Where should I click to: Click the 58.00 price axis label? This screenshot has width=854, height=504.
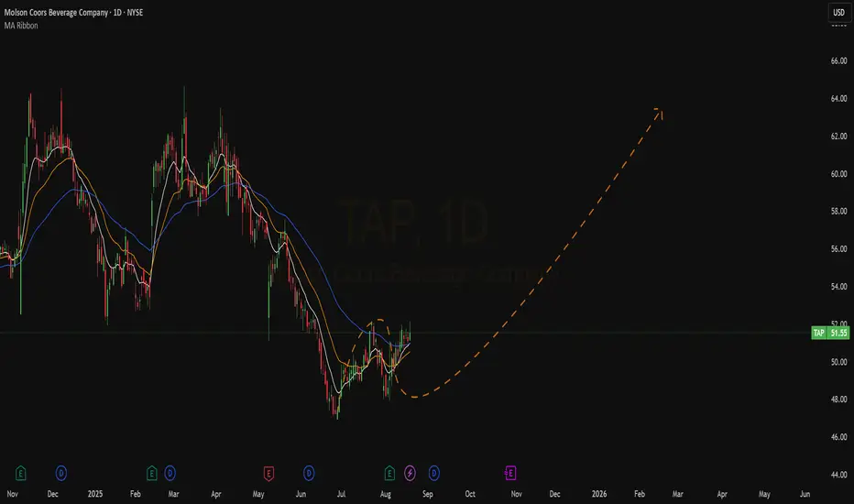838,212
